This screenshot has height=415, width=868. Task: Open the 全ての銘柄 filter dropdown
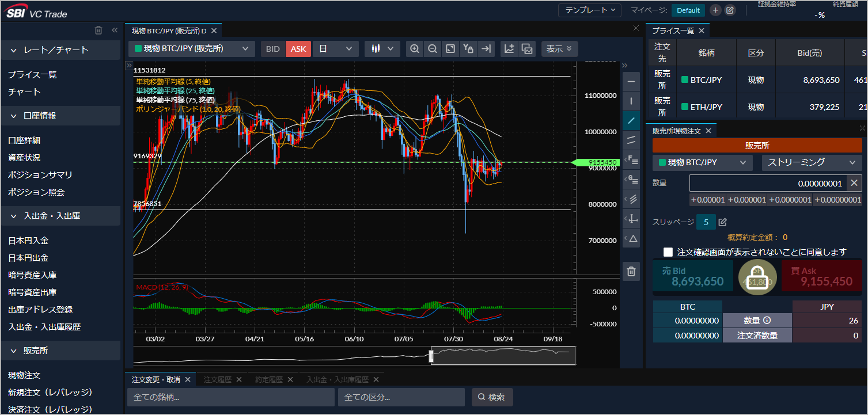point(230,397)
